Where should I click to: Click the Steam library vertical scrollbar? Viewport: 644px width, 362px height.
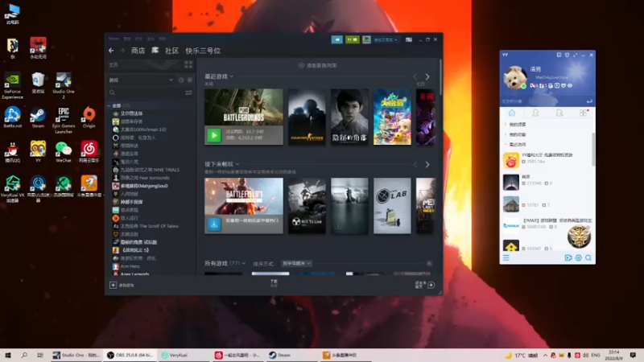440,78
